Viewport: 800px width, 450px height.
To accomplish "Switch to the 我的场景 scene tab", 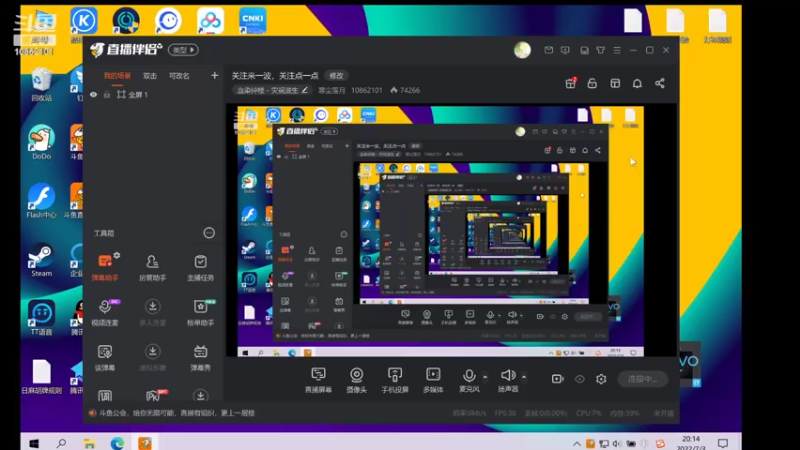I will 117,76.
